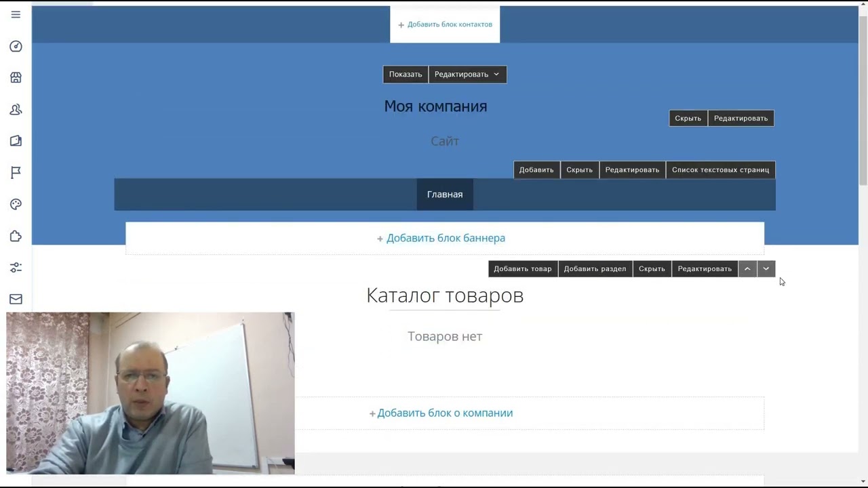Open Список текстовых страниц
Screen dimensions: 868x488
721,170
